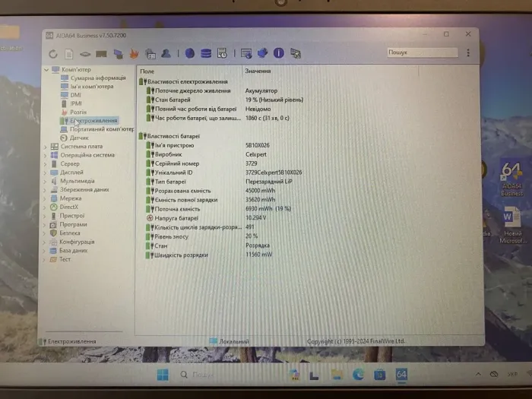
Task: Open the three-dot menu beside search box
Action: pyautogui.click(x=467, y=53)
